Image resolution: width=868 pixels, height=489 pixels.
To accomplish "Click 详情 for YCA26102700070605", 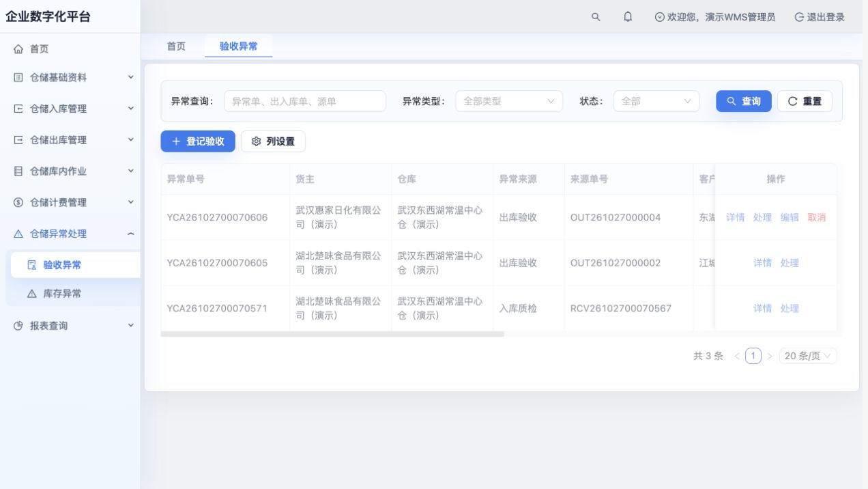I will pos(762,263).
